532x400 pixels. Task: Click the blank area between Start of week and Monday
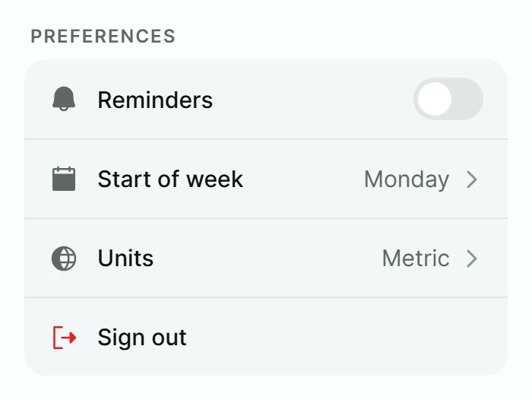click(304, 179)
